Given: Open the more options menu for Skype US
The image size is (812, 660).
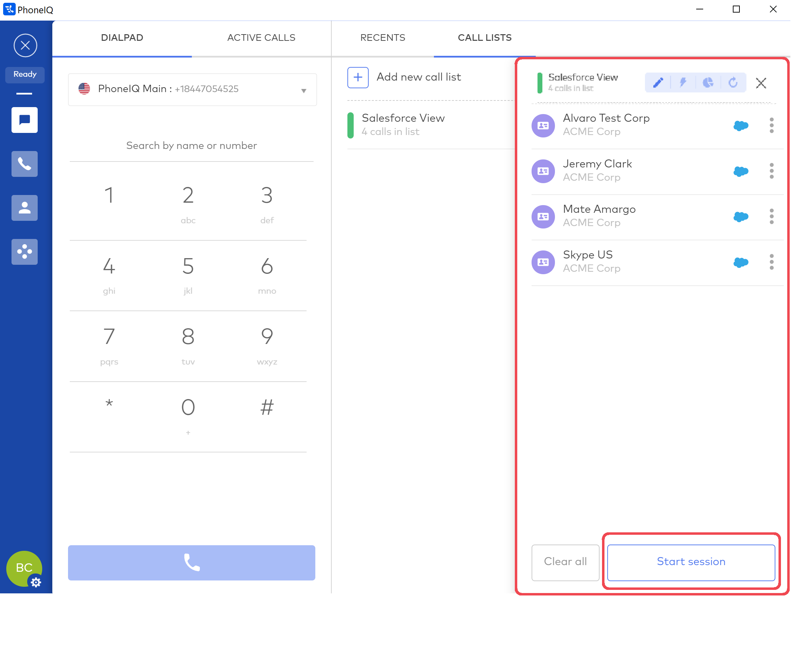Looking at the screenshot, I should [x=771, y=262].
